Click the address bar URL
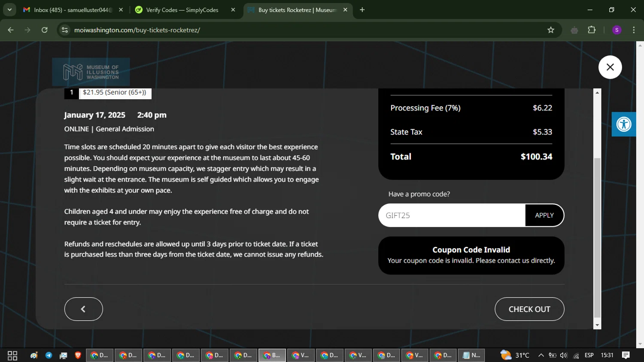 pyautogui.click(x=137, y=30)
